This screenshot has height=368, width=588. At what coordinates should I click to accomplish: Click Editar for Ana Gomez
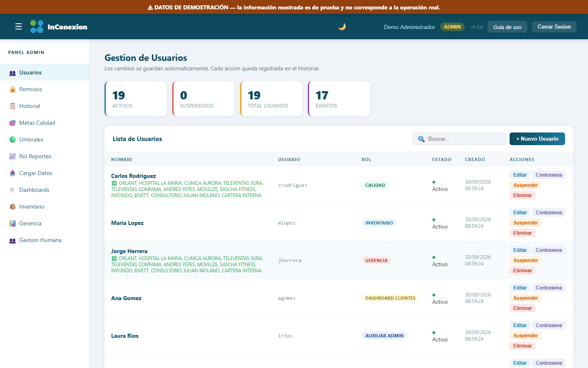520,288
